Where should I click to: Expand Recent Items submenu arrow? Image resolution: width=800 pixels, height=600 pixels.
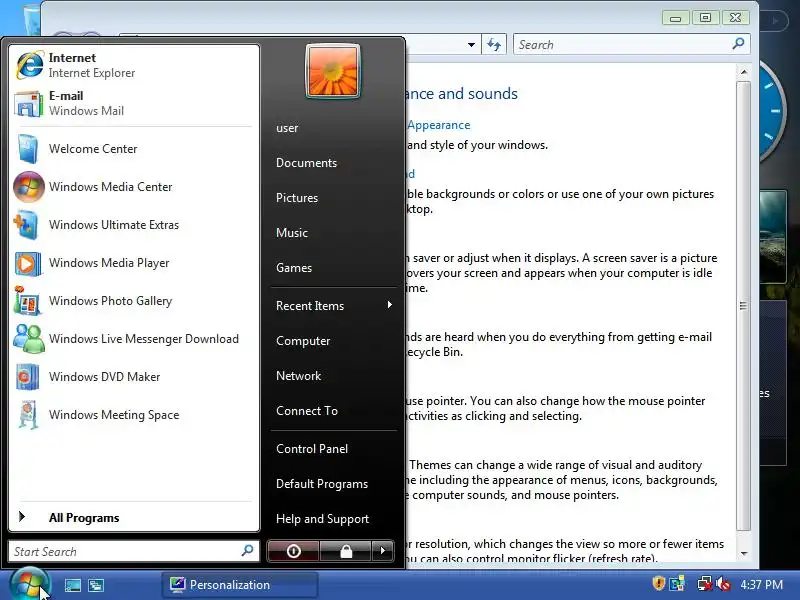tap(390, 305)
